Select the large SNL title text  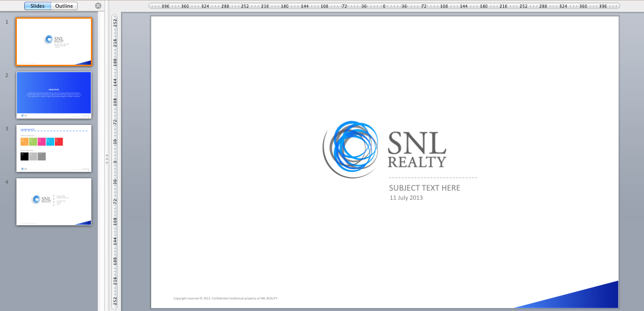(417, 143)
